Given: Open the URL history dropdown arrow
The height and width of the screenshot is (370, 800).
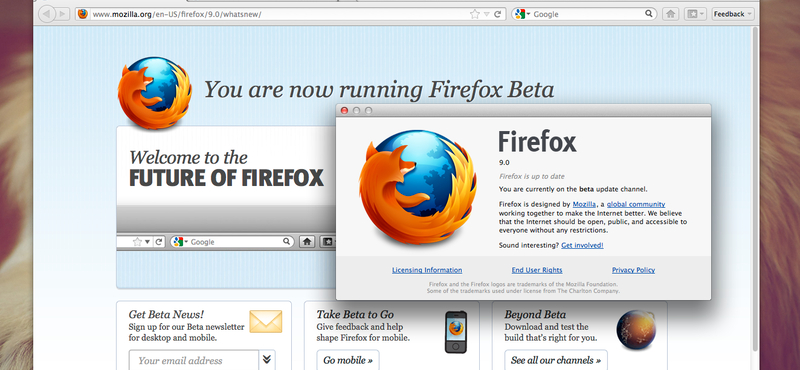Looking at the screenshot, I should tap(487, 14).
